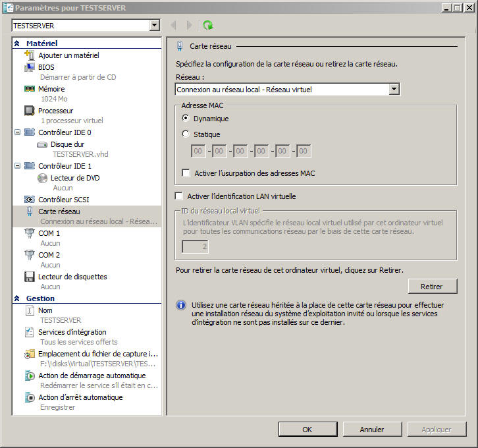This screenshot has width=478, height=448.
Task: Select Ajouter un matériel item
Action: point(68,55)
